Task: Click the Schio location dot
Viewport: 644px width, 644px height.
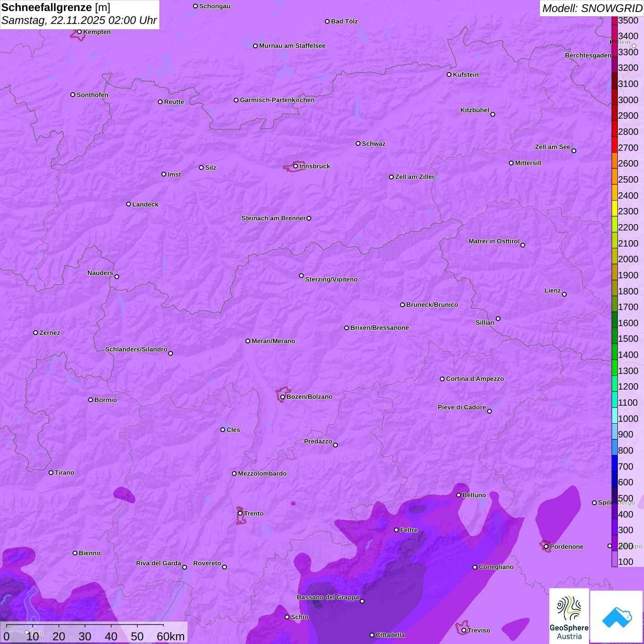Action: coord(287,617)
